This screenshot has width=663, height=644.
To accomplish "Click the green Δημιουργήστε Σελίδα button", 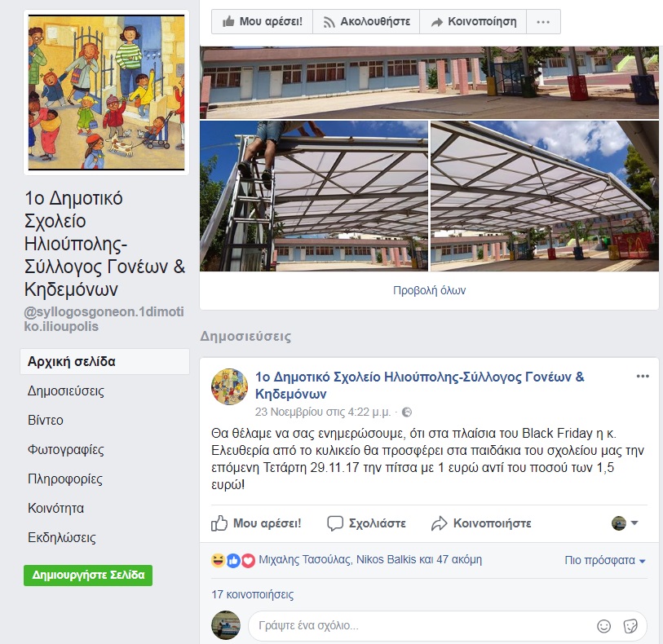I will click(x=88, y=576).
